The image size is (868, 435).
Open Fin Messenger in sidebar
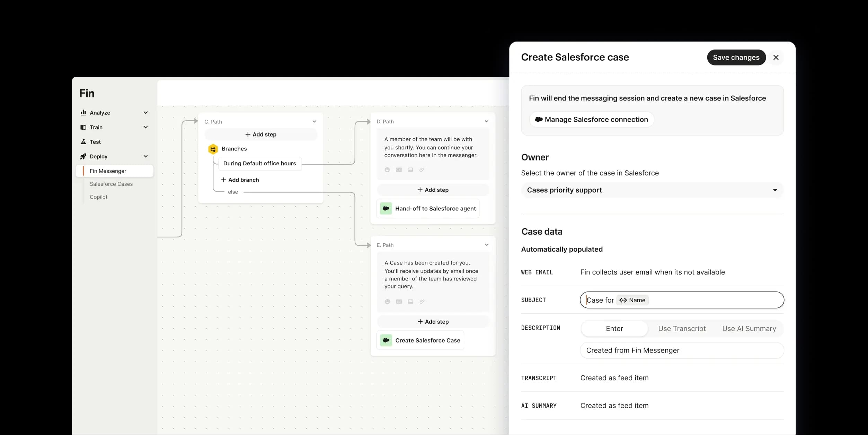(115, 171)
